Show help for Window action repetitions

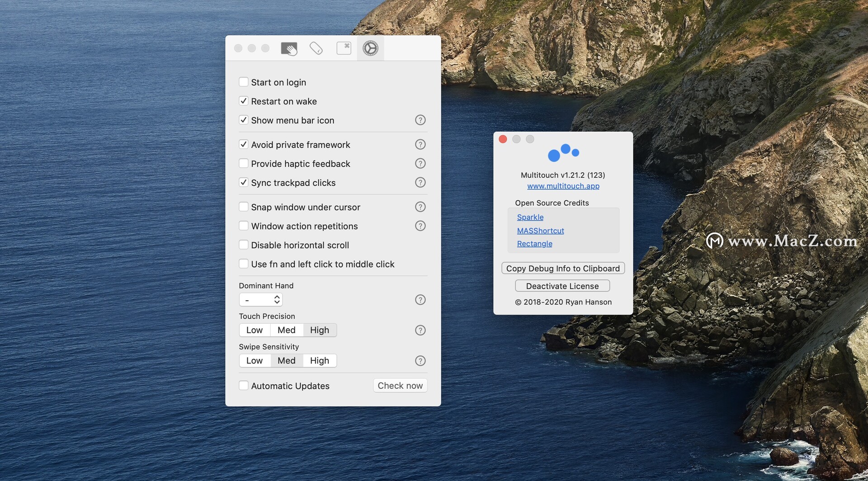point(420,226)
